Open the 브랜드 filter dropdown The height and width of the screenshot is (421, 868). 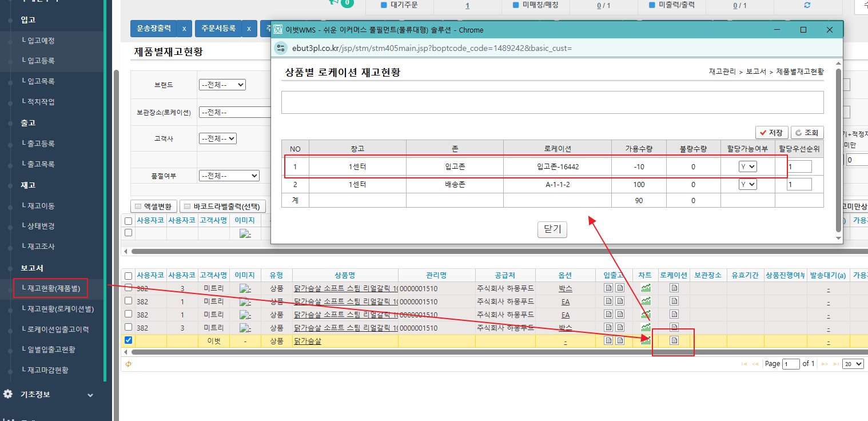click(222, 85)
